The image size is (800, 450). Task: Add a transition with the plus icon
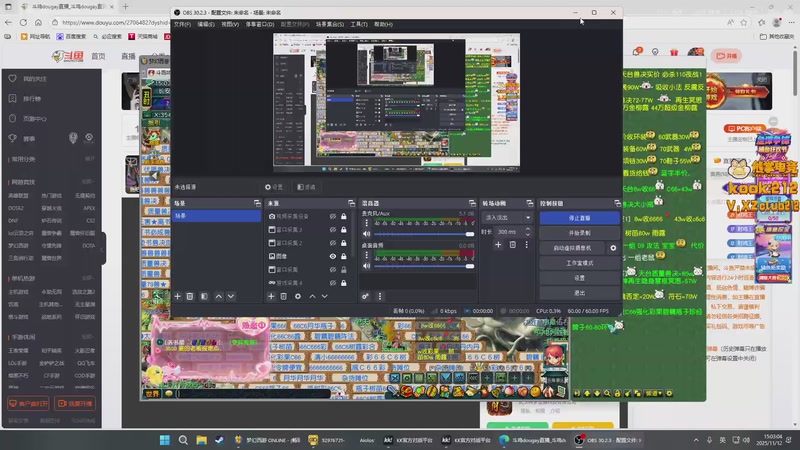tap(498, 245)
